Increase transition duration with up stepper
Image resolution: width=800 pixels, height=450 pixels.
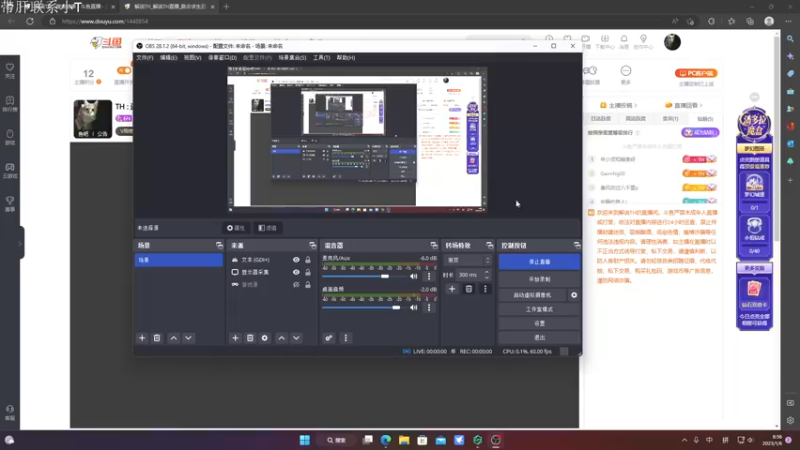tap(487, 272)
